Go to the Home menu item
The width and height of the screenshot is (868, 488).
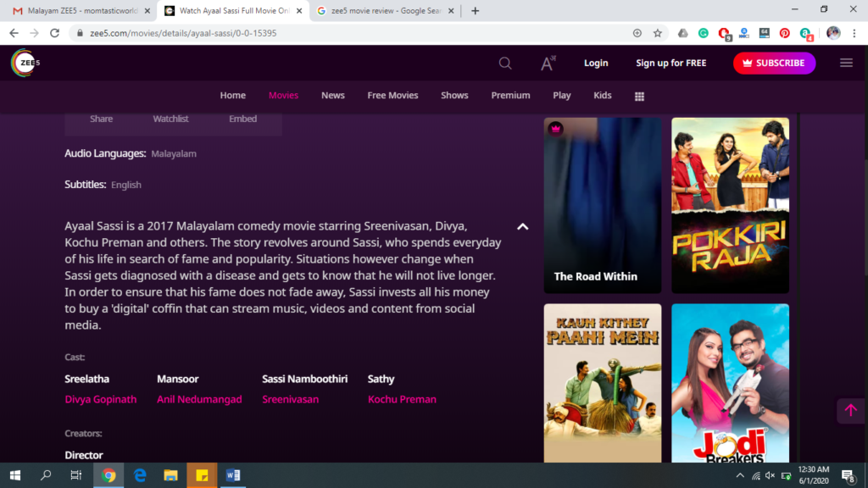point(232,95)
